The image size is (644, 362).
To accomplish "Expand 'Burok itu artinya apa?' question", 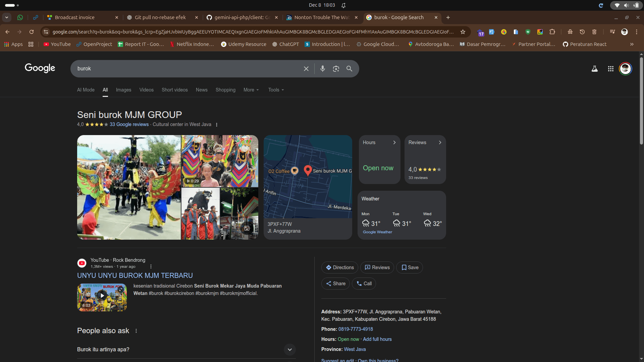I will coord(186,350).
